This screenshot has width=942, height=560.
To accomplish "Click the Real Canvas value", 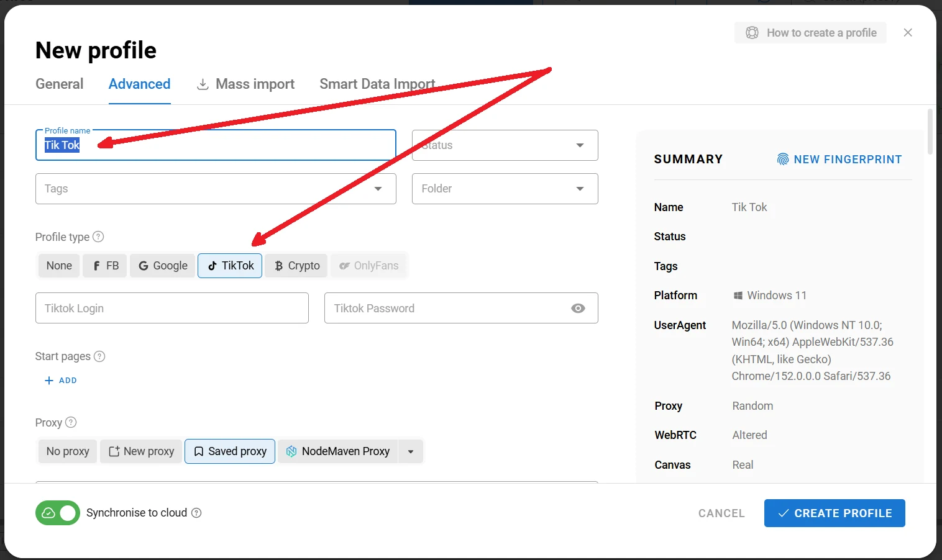I will [743, 465].
